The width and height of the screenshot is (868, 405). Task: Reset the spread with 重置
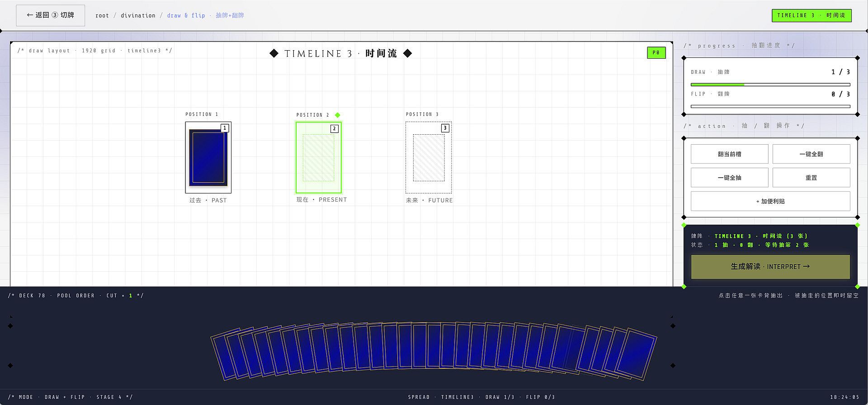click(x=811, y=178)
